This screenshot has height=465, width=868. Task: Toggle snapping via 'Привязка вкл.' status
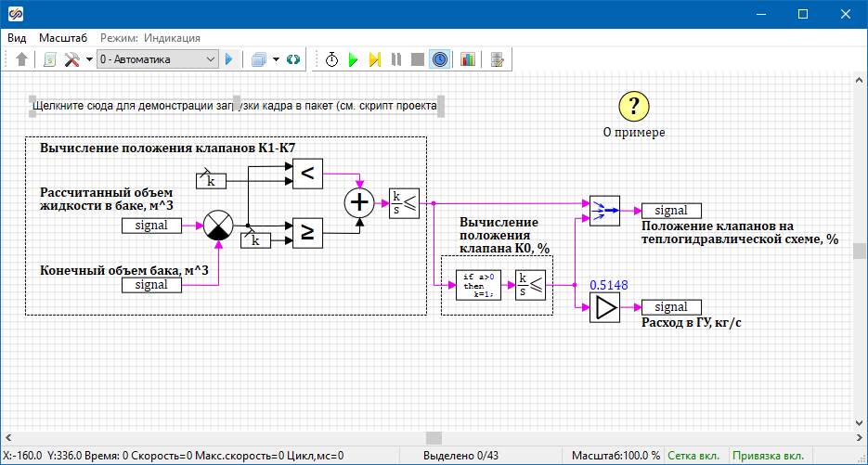click(768, 456)
